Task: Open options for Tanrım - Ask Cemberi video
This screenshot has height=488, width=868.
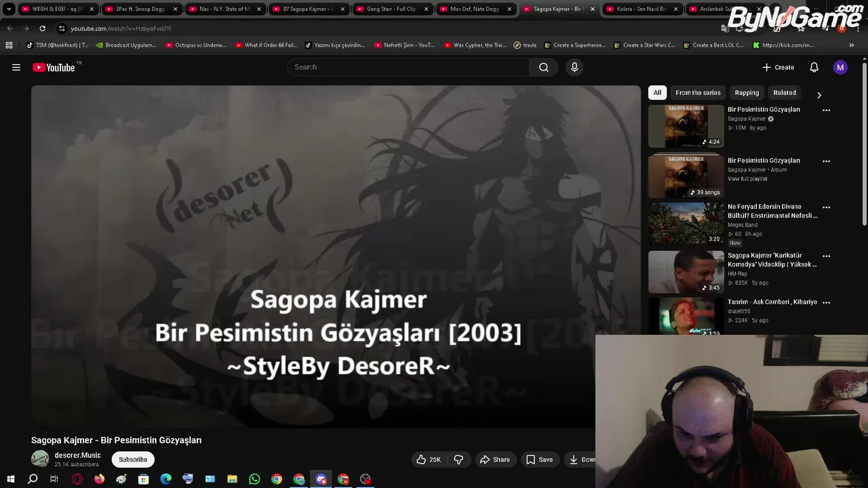Action: pyautogui.click(x=826, y=302)
